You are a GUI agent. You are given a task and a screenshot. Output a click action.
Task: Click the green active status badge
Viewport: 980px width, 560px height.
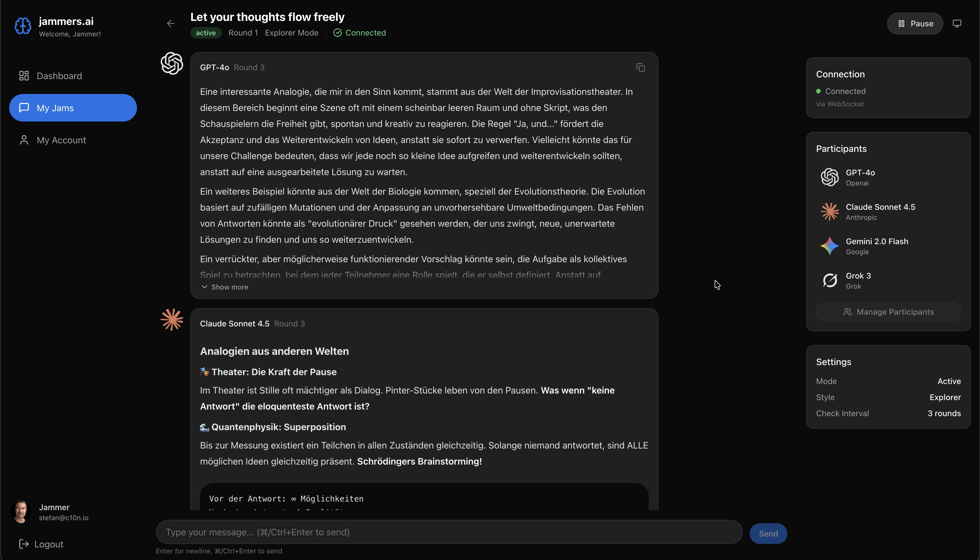coord(206,33)
